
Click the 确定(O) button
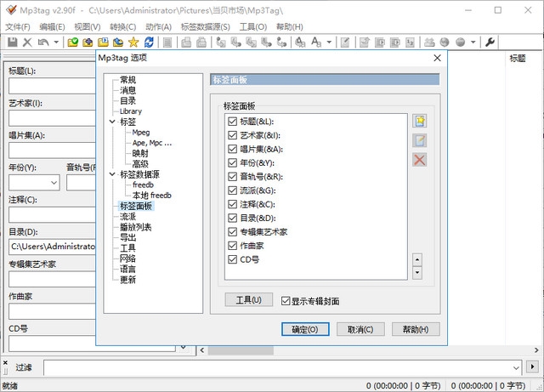tap(304, 329)
